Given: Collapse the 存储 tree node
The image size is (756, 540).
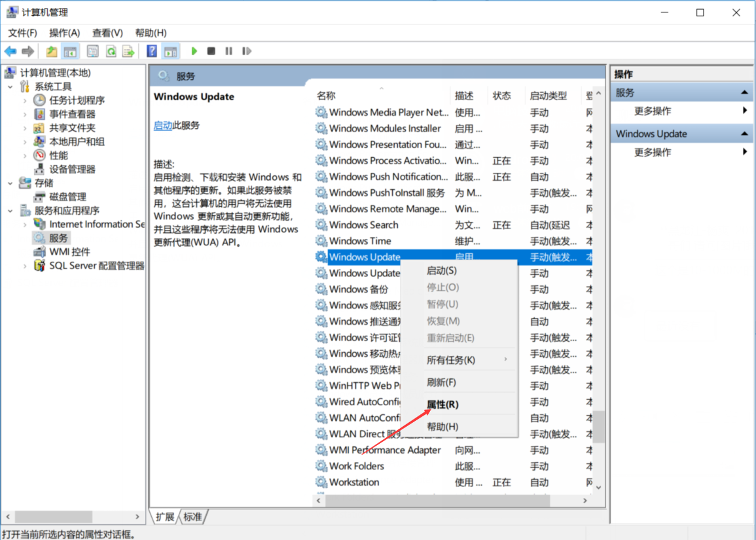Looking at the screenshot, I should [10, 184].
